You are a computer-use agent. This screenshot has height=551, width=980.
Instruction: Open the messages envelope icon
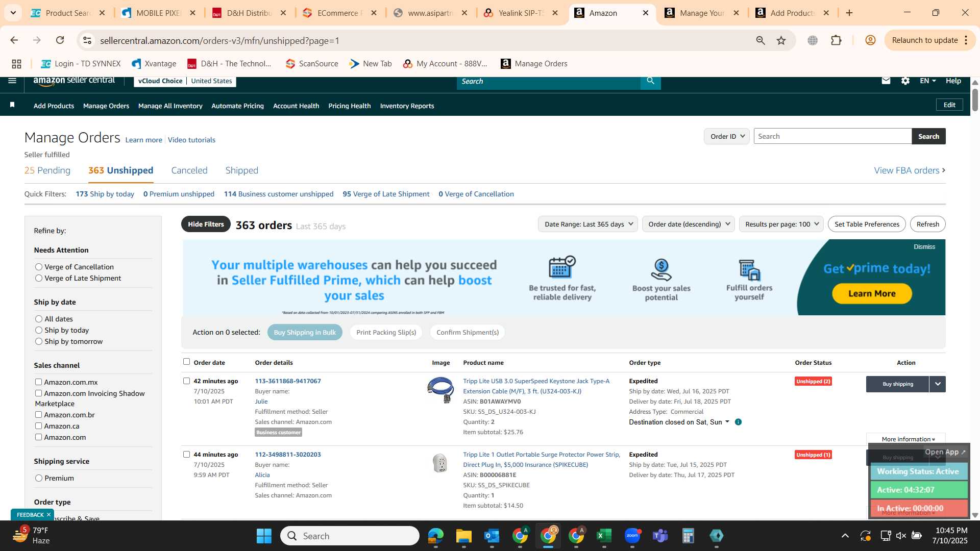coord(886,81)
